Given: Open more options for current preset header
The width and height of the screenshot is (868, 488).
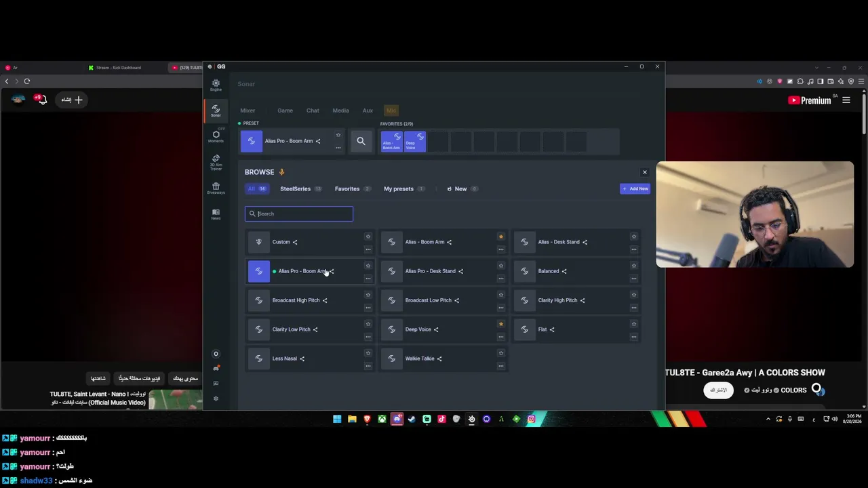Looking at the screenshot, I should pos(338,148).
